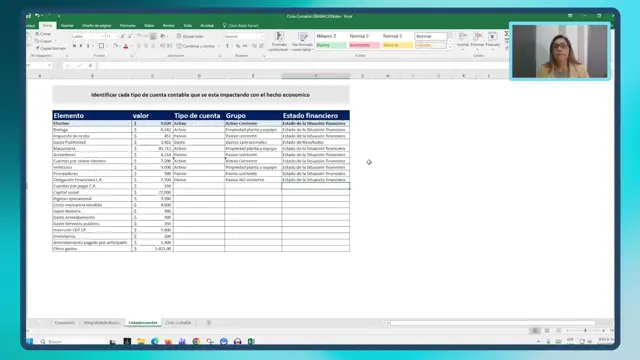640x360 pixels.
Task: Click the Undo arrow in title bar
Action: coord(37,16)
